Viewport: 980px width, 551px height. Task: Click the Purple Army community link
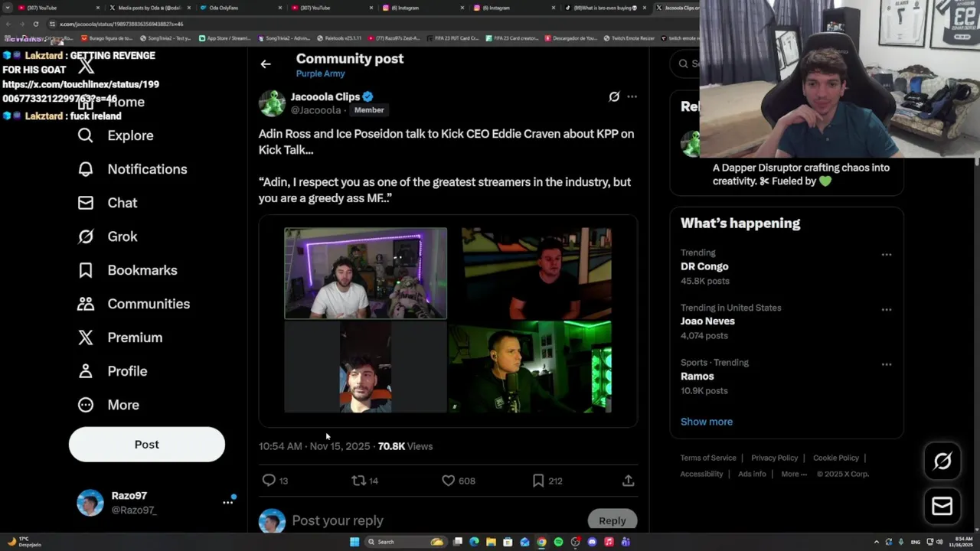[x=320, y=73]
